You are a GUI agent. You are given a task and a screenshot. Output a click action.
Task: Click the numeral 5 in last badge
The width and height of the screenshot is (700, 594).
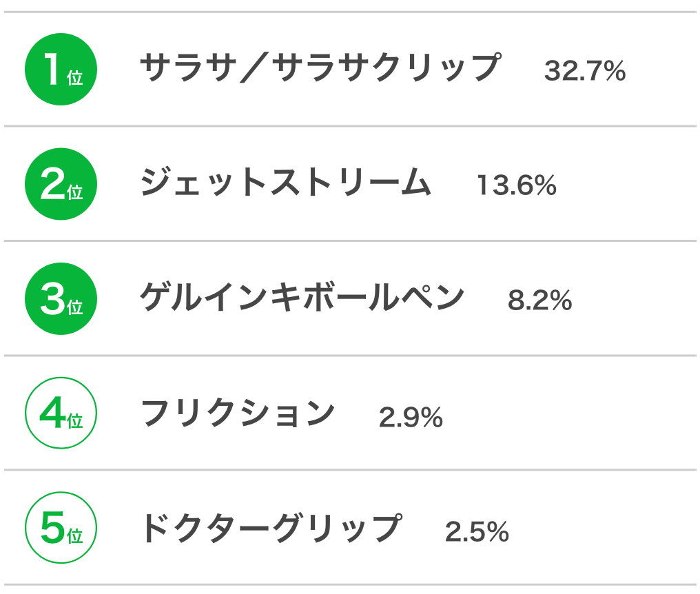[x=52, y=527]
